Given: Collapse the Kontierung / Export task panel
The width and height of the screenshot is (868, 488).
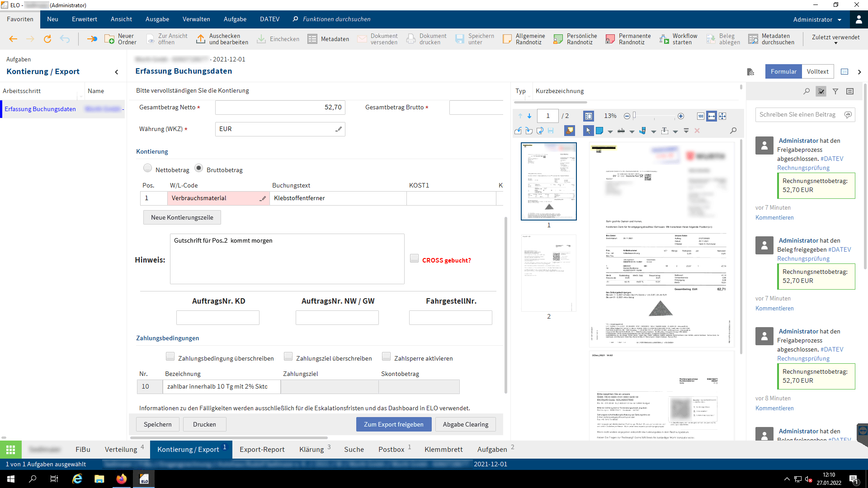Looking at the screenshot, I should point(117,72).
